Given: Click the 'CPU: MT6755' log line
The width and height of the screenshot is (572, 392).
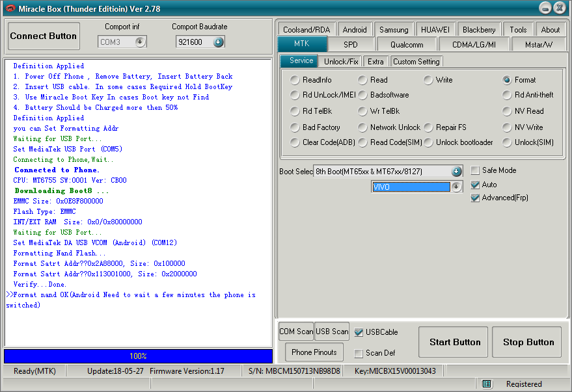Looking at the screenshot, I should pyautogui.click(x=70, y=180).
